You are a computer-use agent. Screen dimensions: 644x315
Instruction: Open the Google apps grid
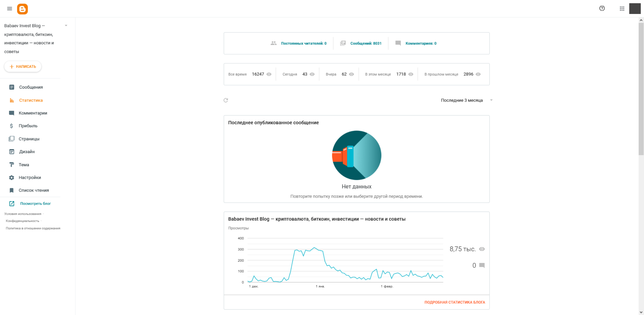(x=622, y=9)
